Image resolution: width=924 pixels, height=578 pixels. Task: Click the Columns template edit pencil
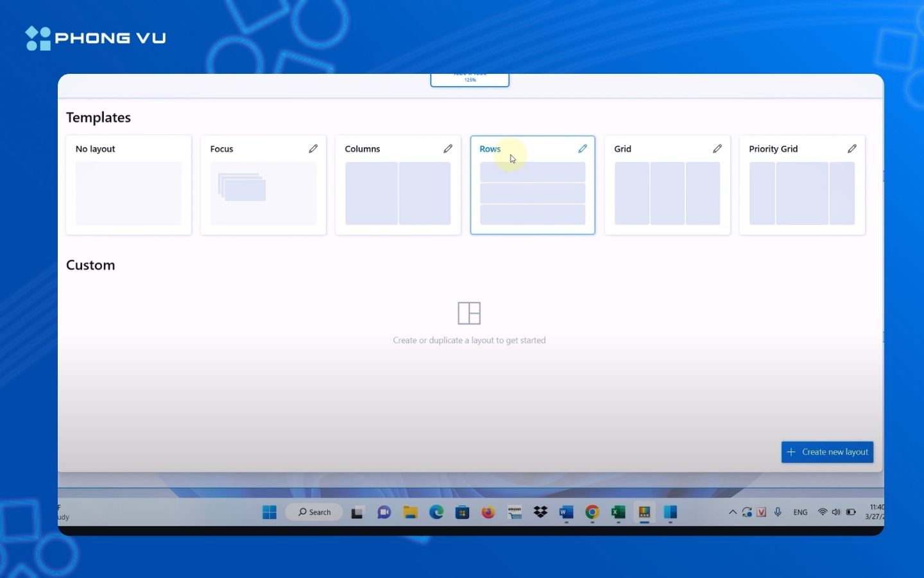448,148
